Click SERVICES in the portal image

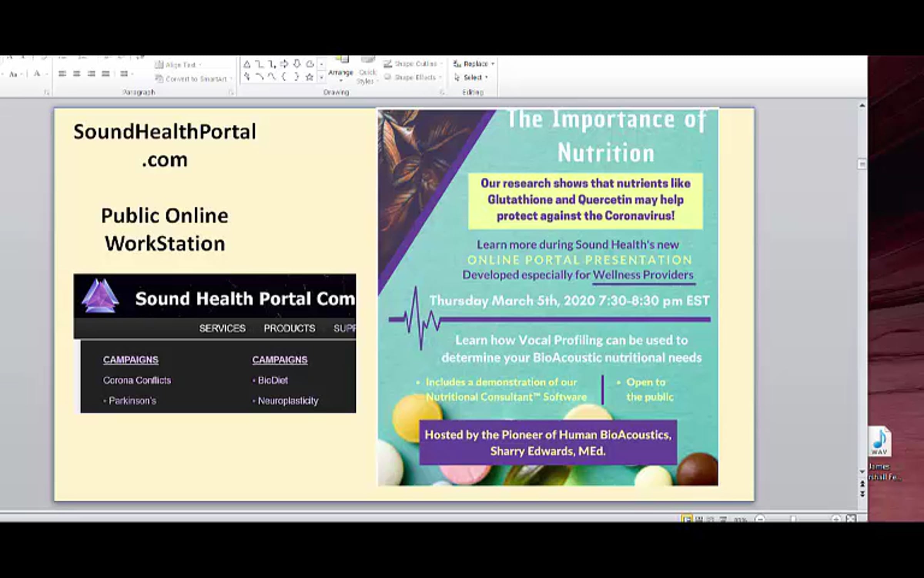point(222,328)
